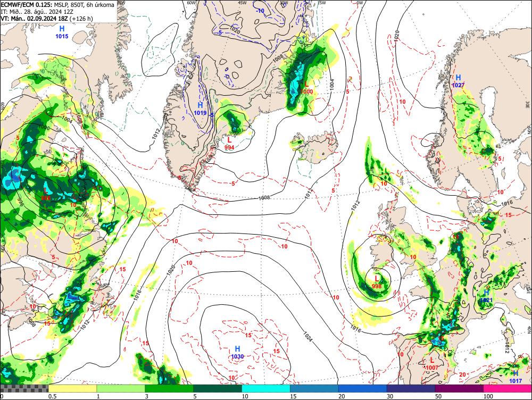
Task: Click the checkered 0–0.5 legend swatch
Action: 24,388
